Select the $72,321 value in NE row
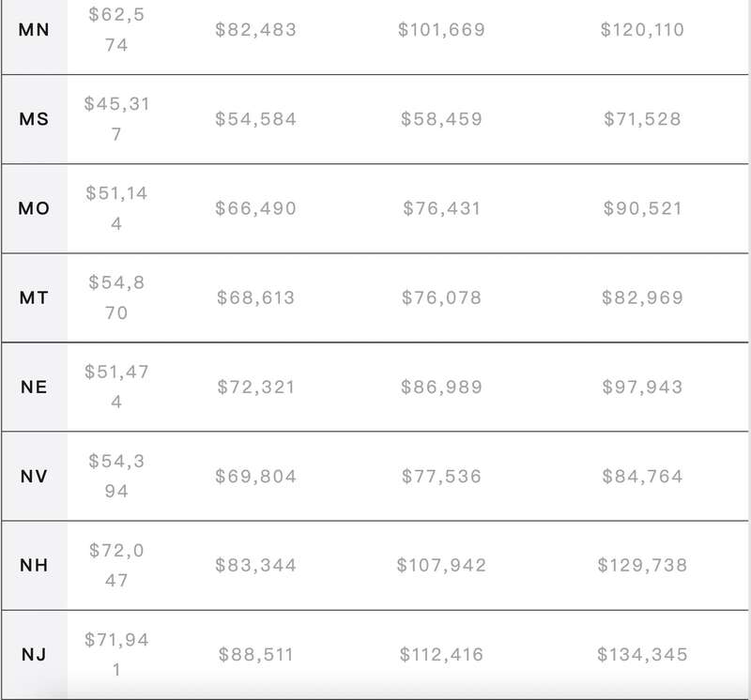Image resolution: width=751 pixels, height=700 pixels. (x=255, y=387)
